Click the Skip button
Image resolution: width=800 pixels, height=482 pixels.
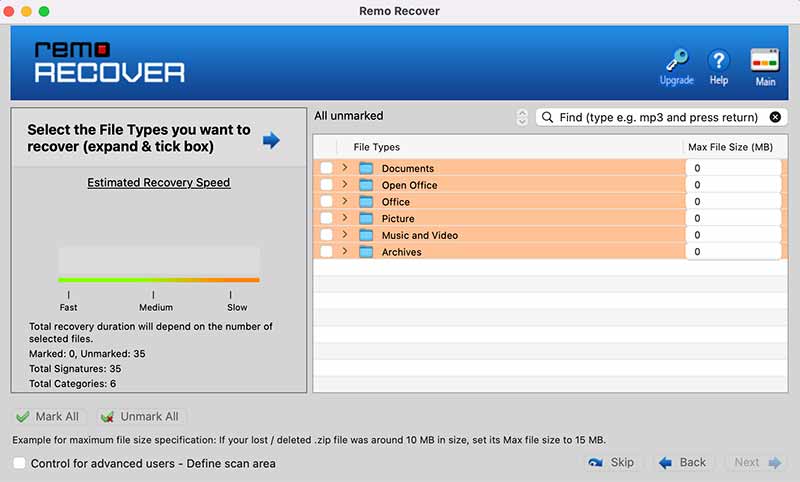(x=612, y=462)
